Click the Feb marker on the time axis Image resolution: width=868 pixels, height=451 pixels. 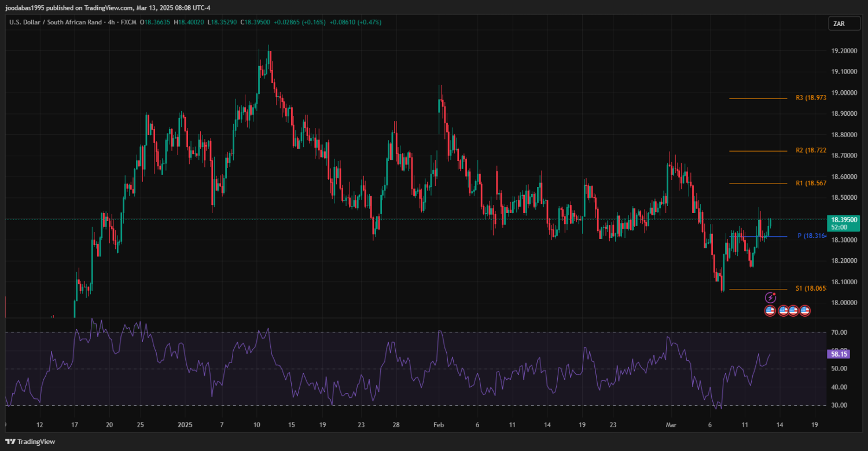coord(439,425)
